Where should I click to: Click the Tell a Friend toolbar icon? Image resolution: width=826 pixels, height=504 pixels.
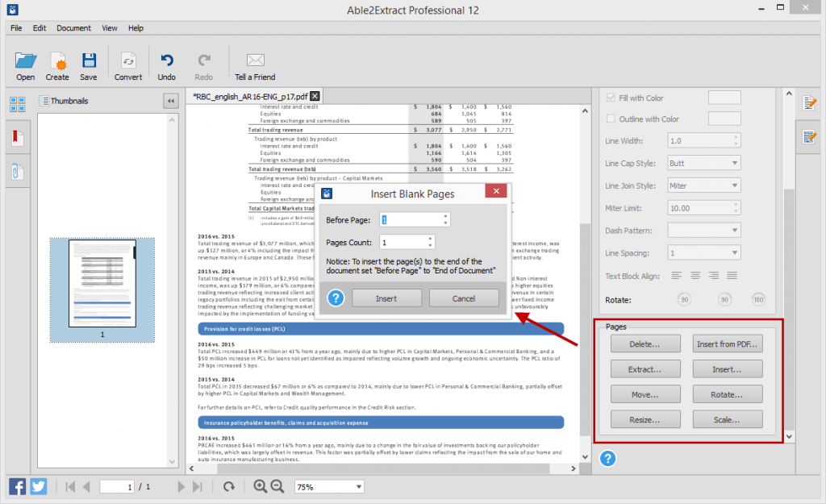click(254, 65)
